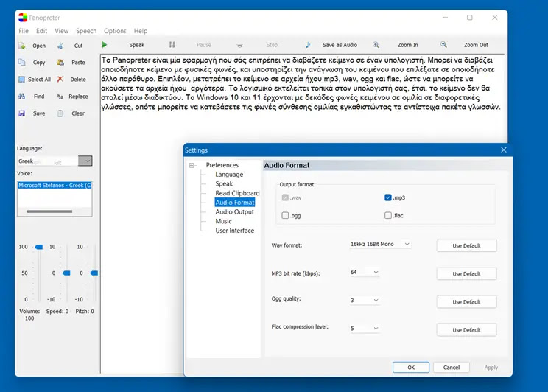The image size is (548, 392).
Task: Click the voice list horizontal scrollbar
Action: pos(49,211)
